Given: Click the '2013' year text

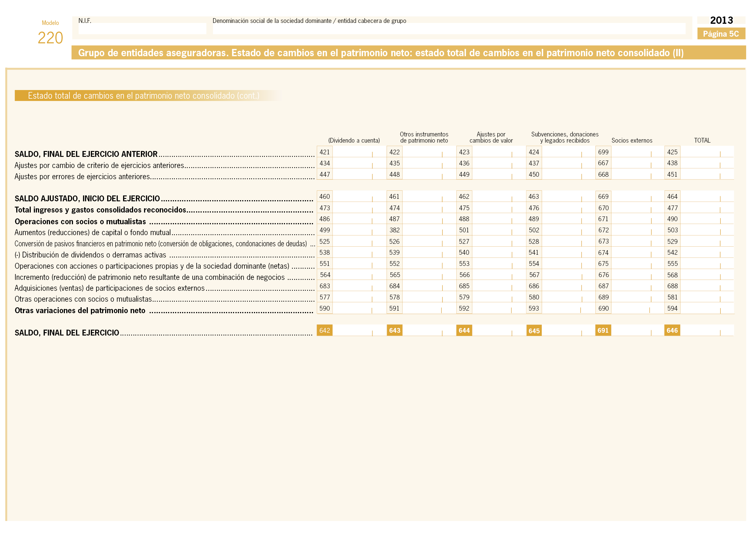Looking at the screenshot, I should 721,20.
